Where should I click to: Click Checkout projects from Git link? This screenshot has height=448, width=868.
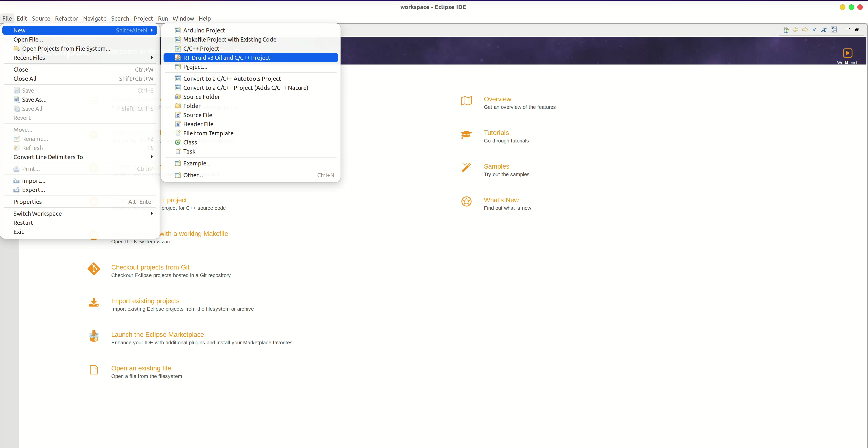click(150, 268)
